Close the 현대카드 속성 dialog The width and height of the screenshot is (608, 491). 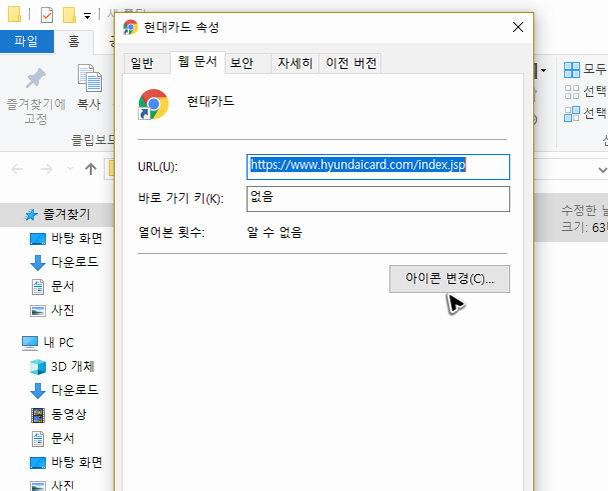click(518, 27)
